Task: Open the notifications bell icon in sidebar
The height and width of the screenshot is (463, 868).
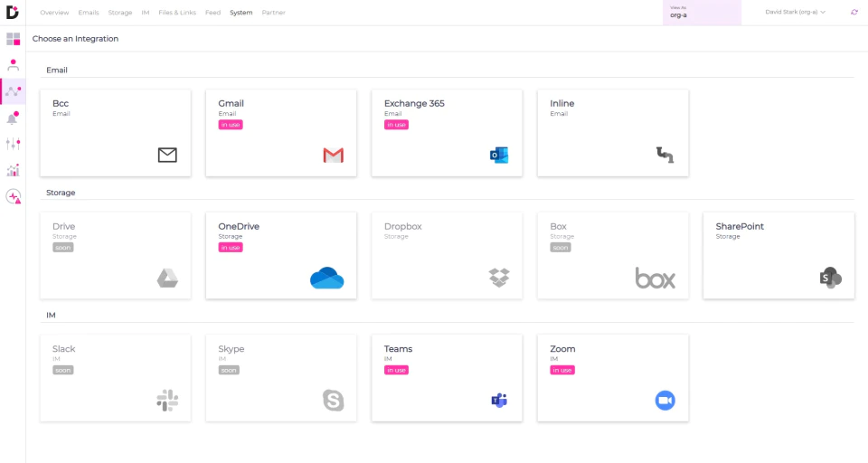Action: point(13,118)
